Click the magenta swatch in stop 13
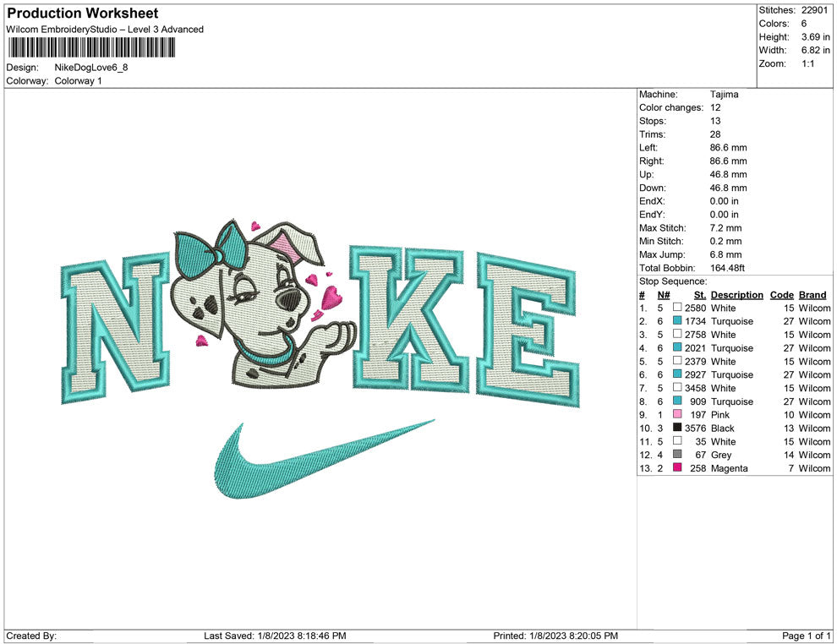 [x=677, y=467]
